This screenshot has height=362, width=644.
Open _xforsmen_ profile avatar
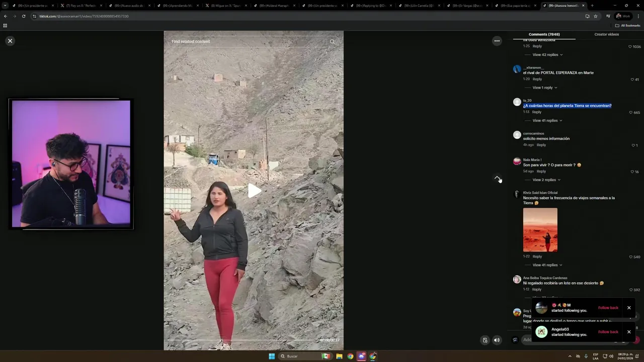click(x=517, y=69)
